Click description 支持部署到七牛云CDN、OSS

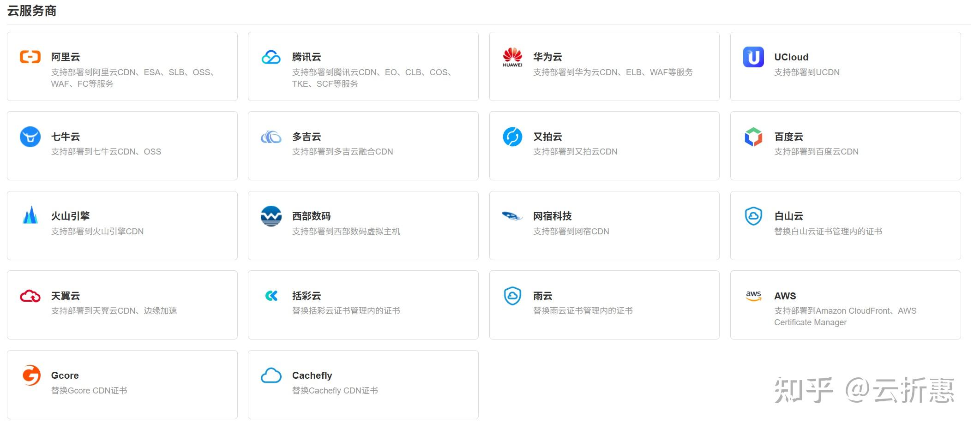coord(106,151)
